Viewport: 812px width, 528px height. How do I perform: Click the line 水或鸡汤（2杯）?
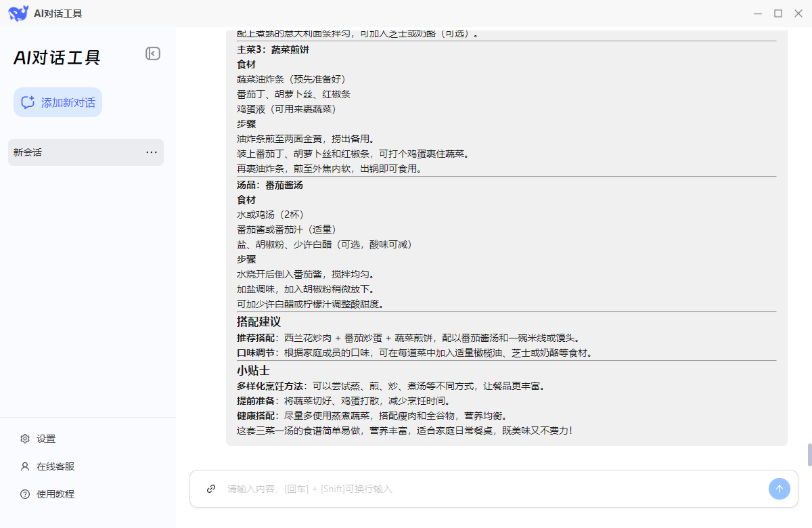271,215
